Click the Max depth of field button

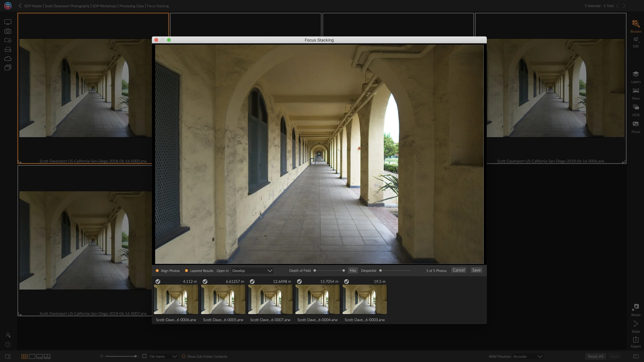353,270
